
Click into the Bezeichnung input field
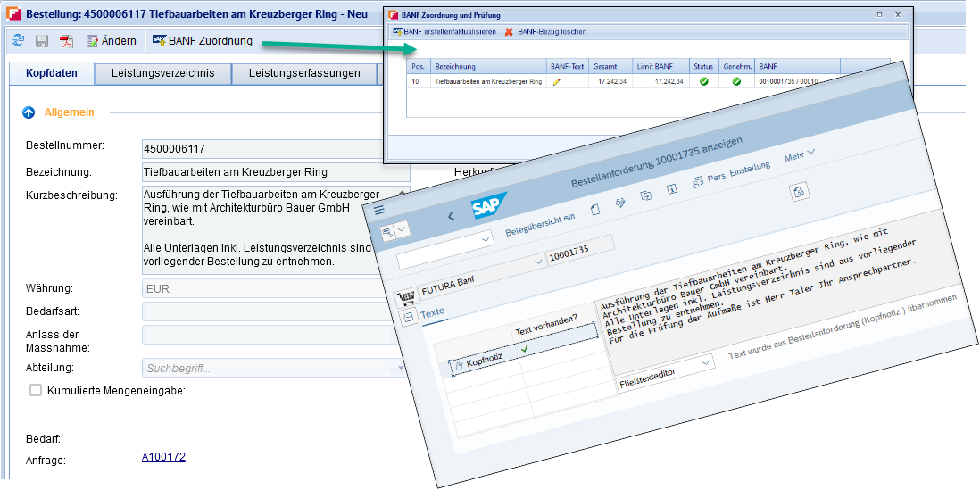pyautogui.click(x=275, y=172)
